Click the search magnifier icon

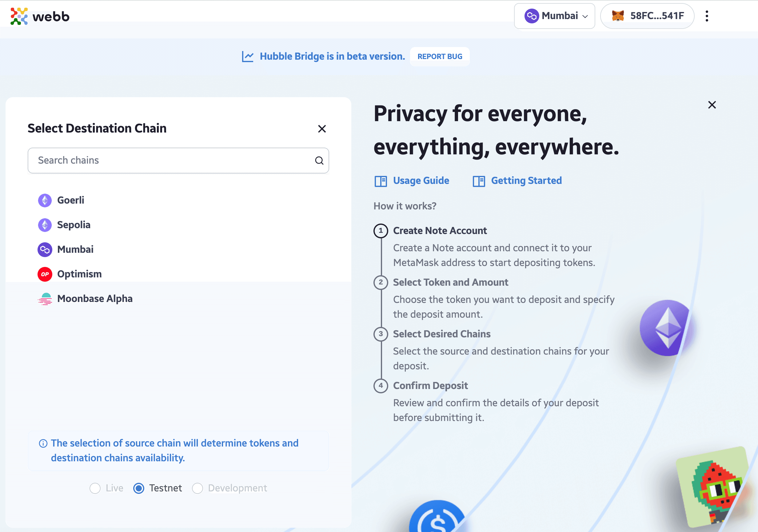point(319,161)
